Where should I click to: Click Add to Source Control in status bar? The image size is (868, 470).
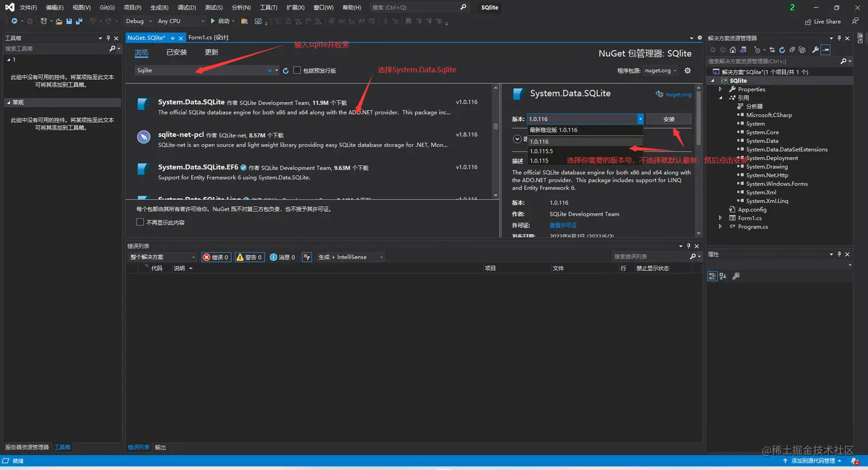812,461
